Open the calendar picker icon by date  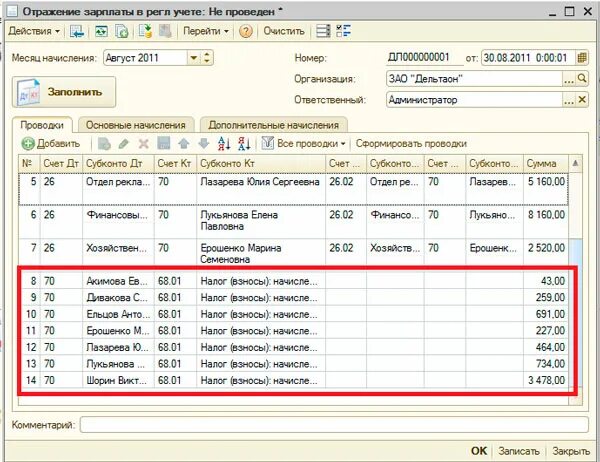point(582,58)
